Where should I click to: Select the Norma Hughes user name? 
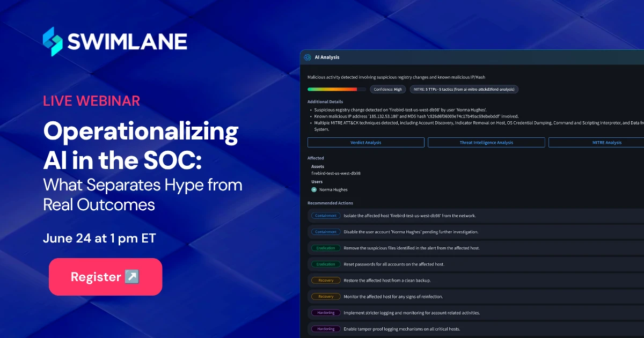[333, 189]
